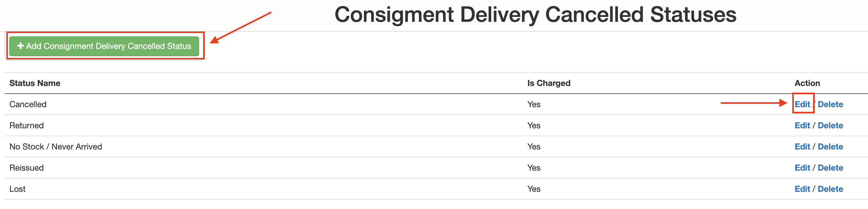Delete the Cancelled status

pos(830,104)
